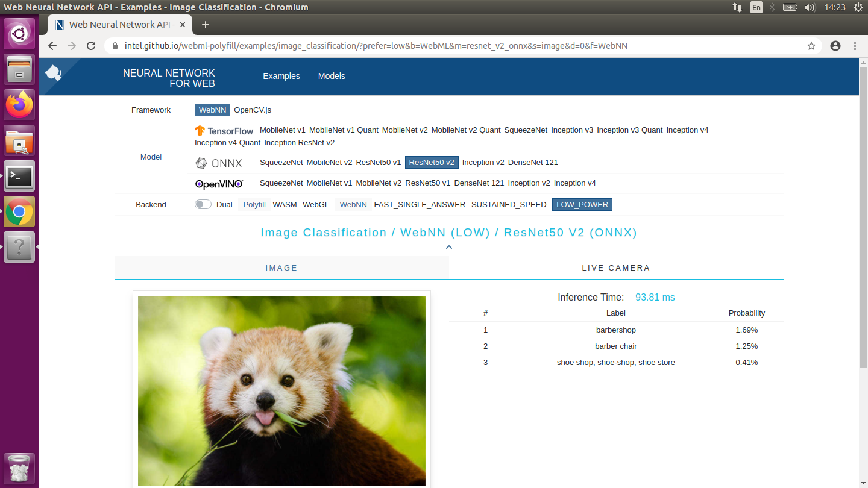
Task: Choose ONNX DenseNet 121 model
Action: click(533, 163)
